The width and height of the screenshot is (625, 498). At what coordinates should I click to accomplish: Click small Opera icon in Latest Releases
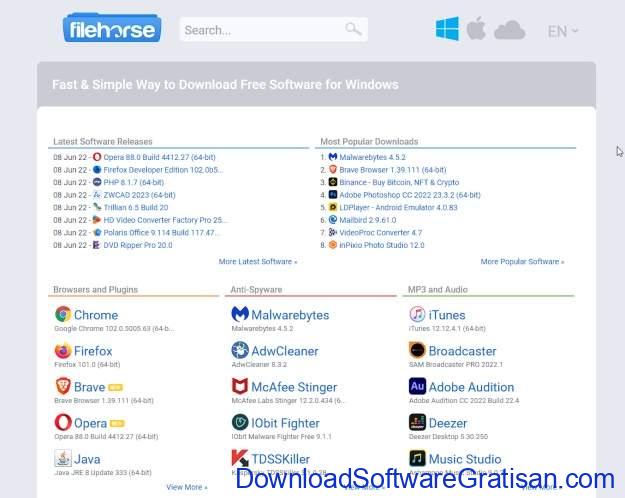[x=97, y=157]
